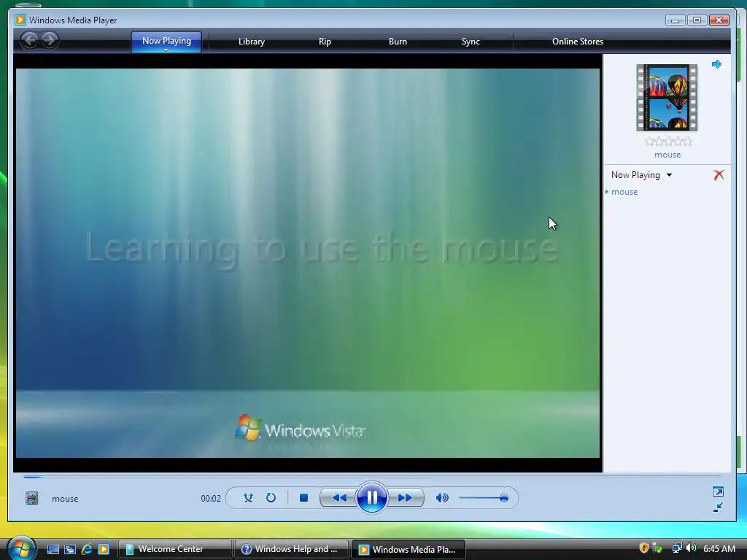Open the Rip tab

click(x=325, y=42)
